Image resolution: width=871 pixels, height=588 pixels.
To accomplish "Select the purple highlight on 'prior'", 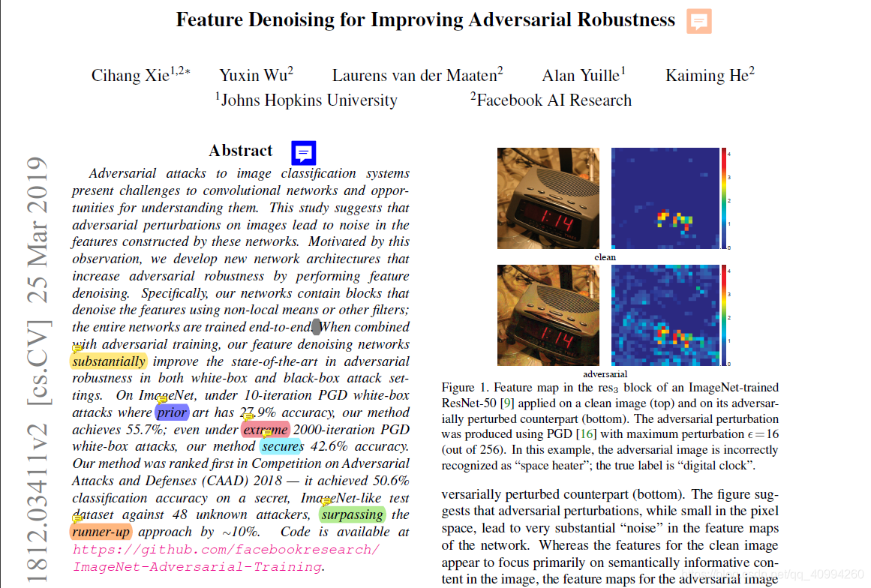I will point(172,412).
